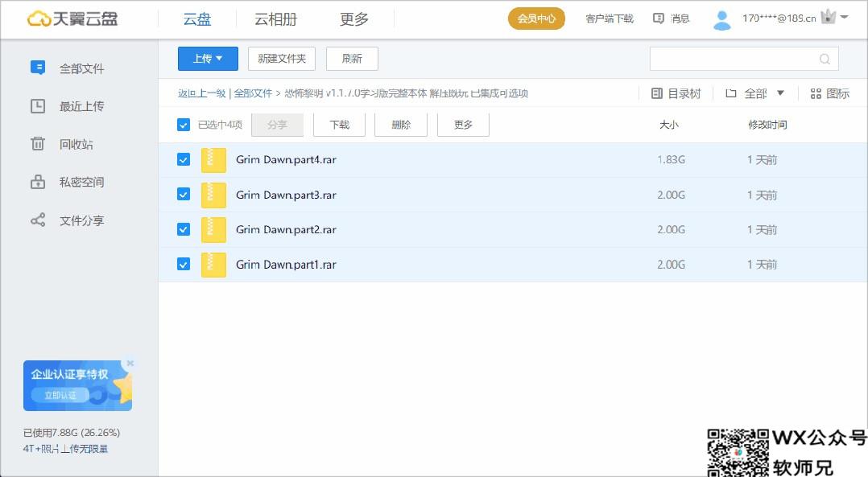Select 私密空间 in the sidebar
Viewport: 868px width, 477px height.
(82, 182)
